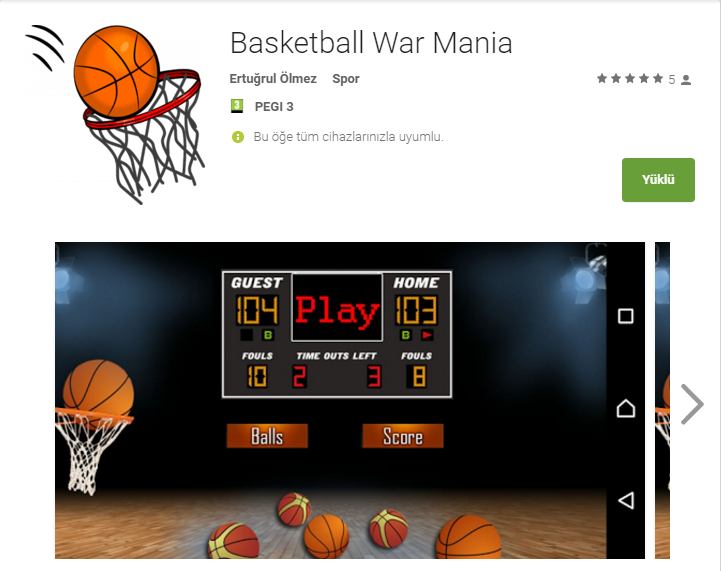Open the partially visible second screenshot
This screenshot has height=571, width=721.
662,400
